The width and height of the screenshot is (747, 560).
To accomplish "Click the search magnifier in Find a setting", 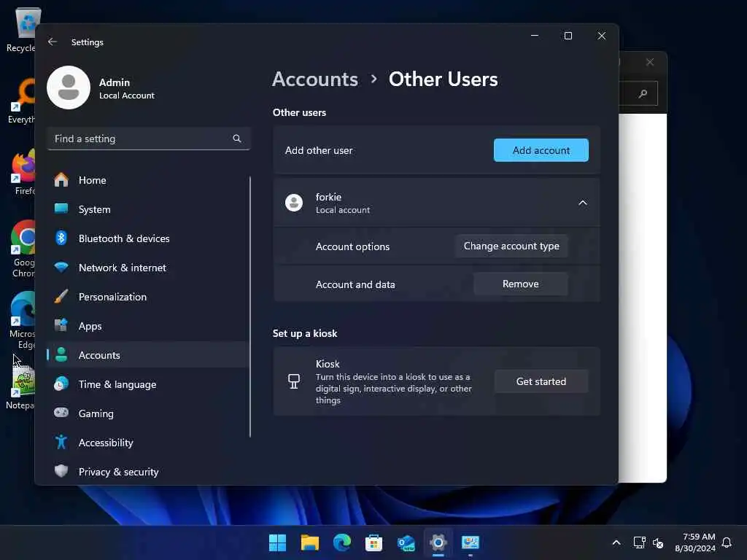I will (237, 139).
